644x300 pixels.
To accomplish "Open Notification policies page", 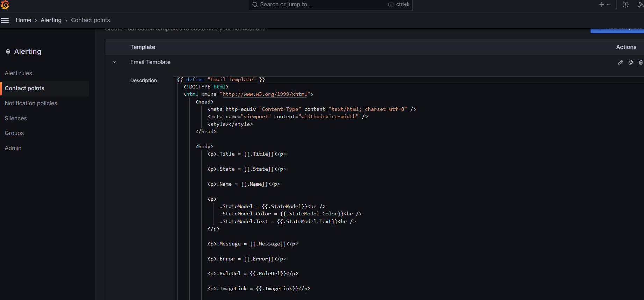I will click(31, 103).
